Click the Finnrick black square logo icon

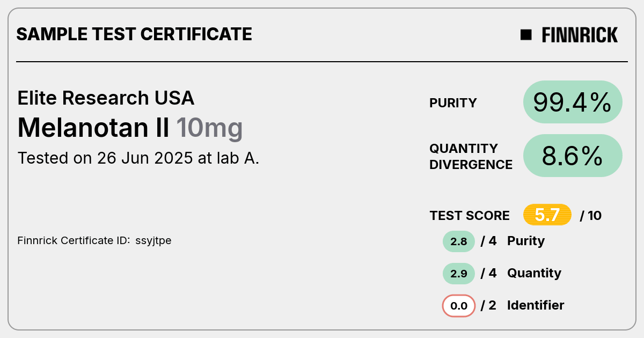click(x=526, y=35)
